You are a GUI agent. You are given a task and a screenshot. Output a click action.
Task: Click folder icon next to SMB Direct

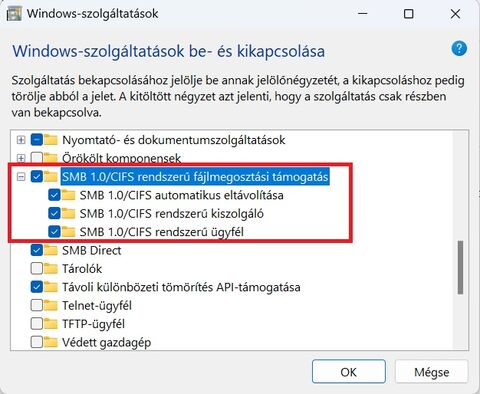[51, 250]
